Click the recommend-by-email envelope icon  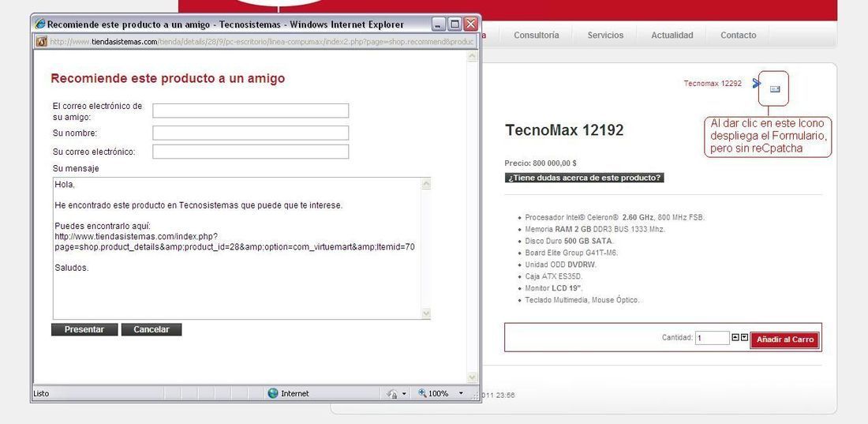pos(775,88)
